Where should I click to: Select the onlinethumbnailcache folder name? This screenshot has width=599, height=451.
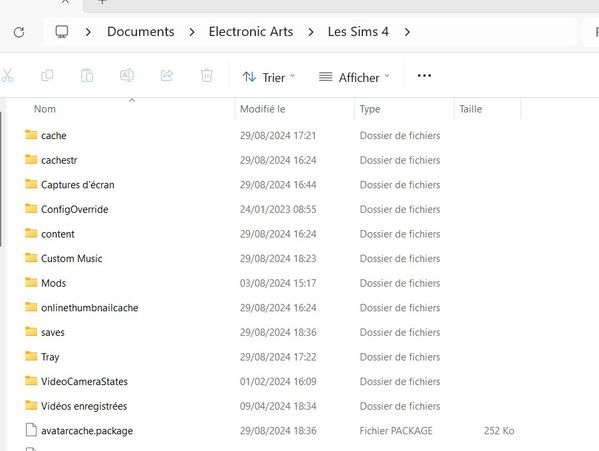coord(90,308)
